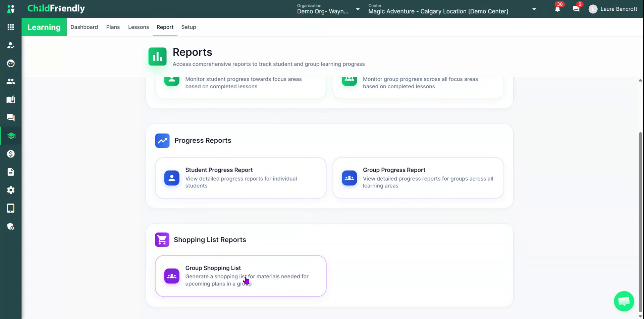Switch to the Plans tab
The height and width of the screenshot is (319, 644).
coord(113,27)
